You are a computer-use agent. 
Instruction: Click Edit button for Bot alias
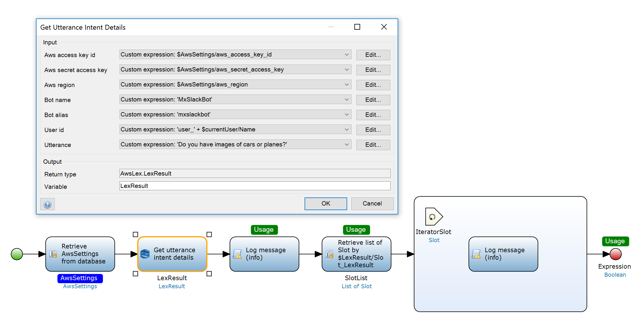point(373,115)
